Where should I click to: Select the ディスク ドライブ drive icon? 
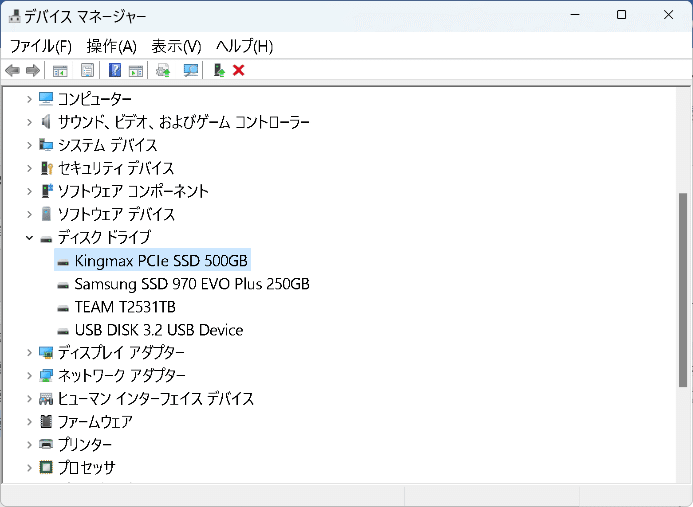pyautogui.click(x=46, y=239)
